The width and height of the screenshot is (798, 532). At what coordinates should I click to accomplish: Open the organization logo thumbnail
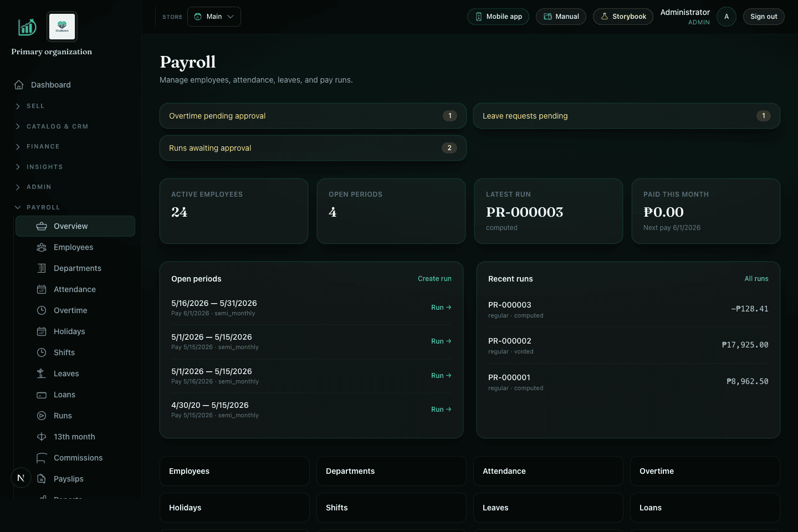point(62,27)
